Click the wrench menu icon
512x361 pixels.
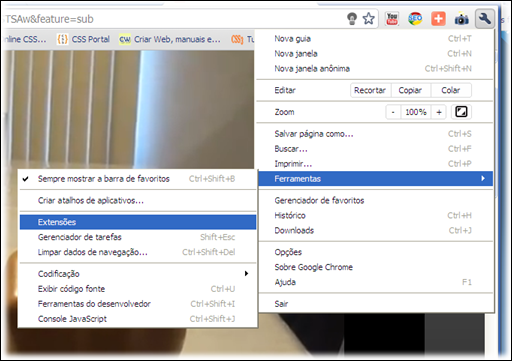pos(484,19)
